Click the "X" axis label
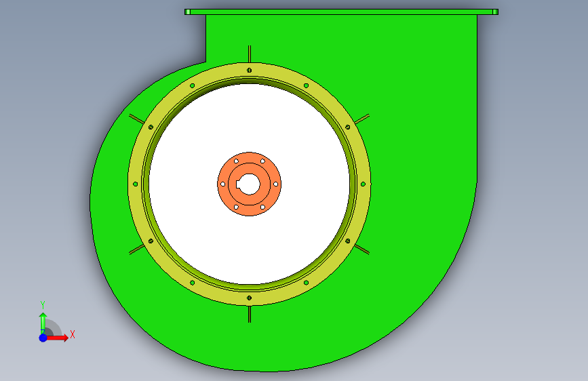 [x=73, y=334]
